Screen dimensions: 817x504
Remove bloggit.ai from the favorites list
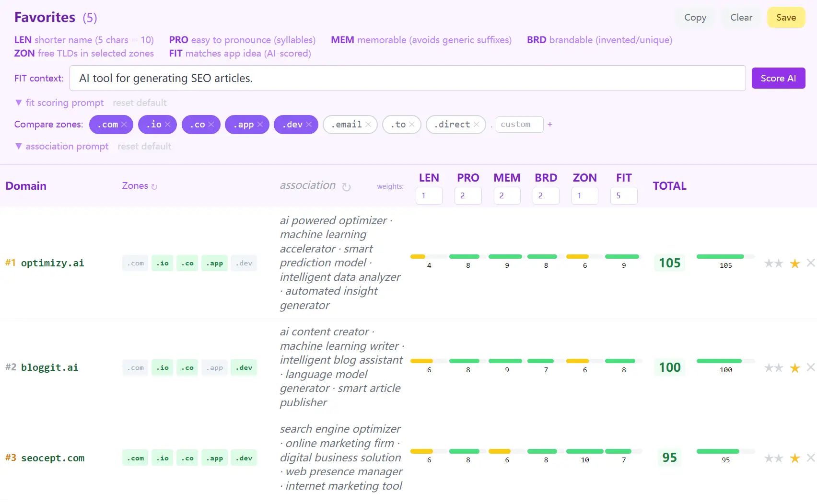pyautogui.click(x=811, y=367)
